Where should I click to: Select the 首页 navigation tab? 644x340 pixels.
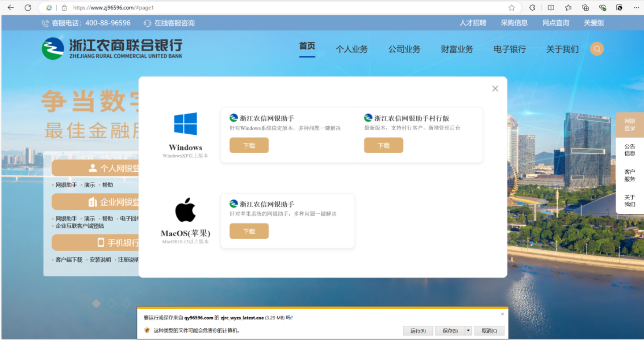click(307, 46)
